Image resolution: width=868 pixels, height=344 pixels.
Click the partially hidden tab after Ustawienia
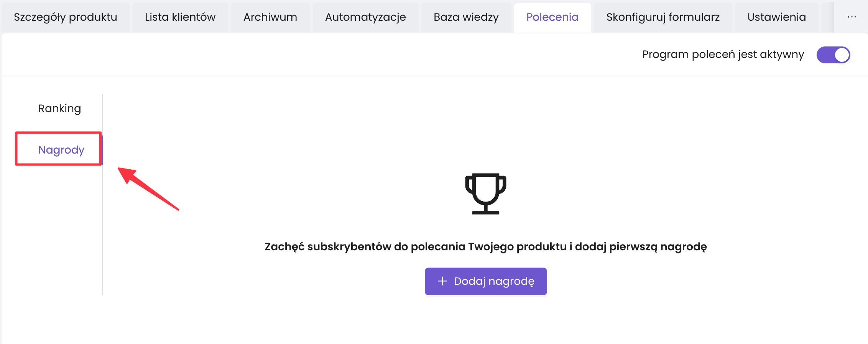click(827, 17)
